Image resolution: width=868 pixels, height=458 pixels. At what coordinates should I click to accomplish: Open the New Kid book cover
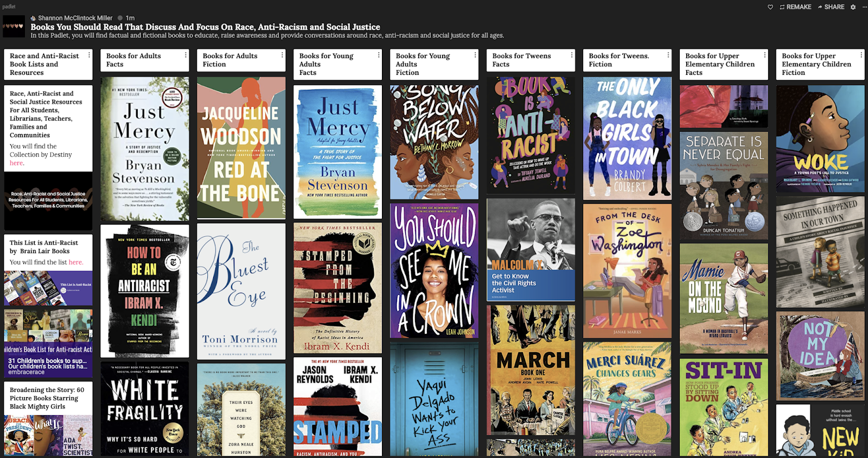pyautogui.click(x=821, y=430)
